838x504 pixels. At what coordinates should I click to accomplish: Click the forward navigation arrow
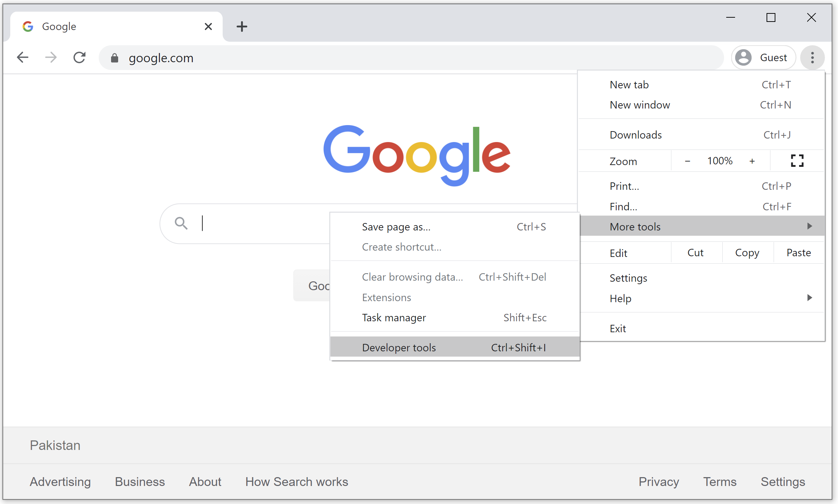(51, 57)
